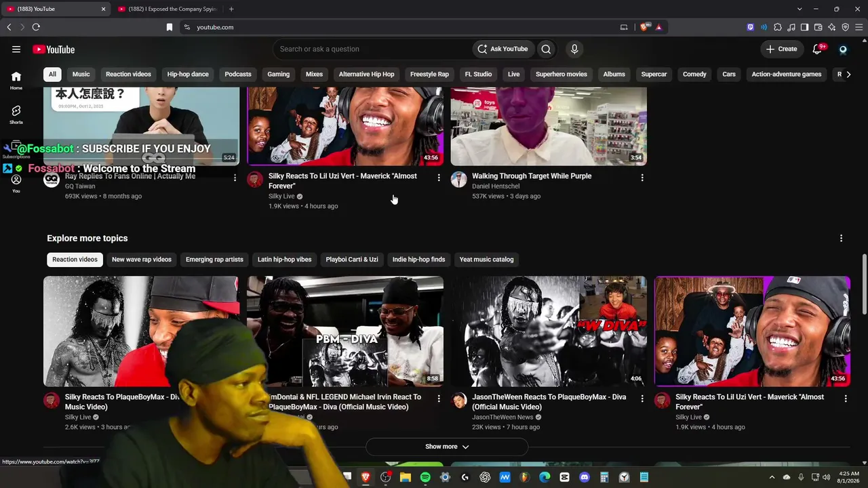Select Emerging rap artists topic
Viewport: 868px width, 488px height.
tap(214, 260)
